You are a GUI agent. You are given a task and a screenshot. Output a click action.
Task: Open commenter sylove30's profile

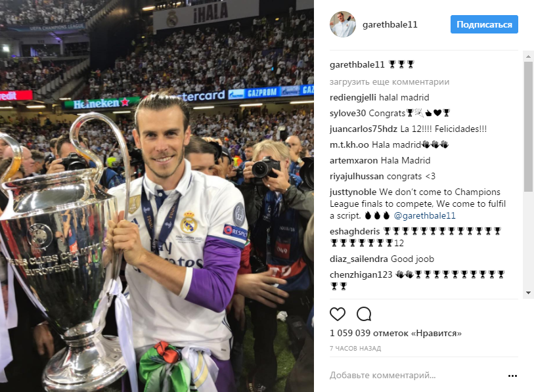pyautogui.click(x=347, y=113)
